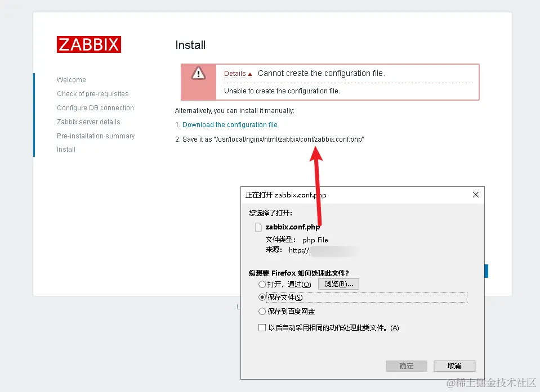The height and width of the screenshot is (392, 540).
Task: Select Check of pre-requisites step
Action: pos(93,94)
